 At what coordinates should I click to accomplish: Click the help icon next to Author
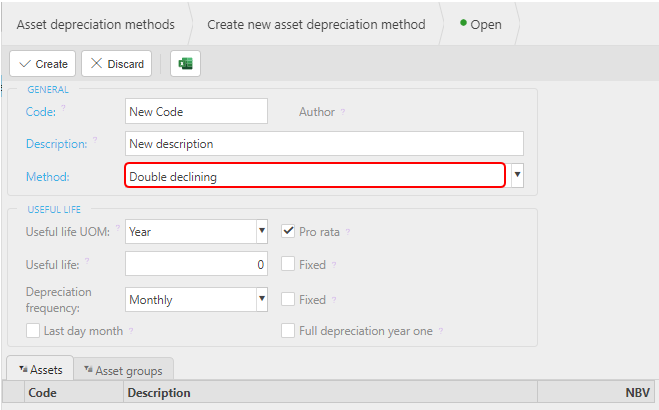[343, 112]
